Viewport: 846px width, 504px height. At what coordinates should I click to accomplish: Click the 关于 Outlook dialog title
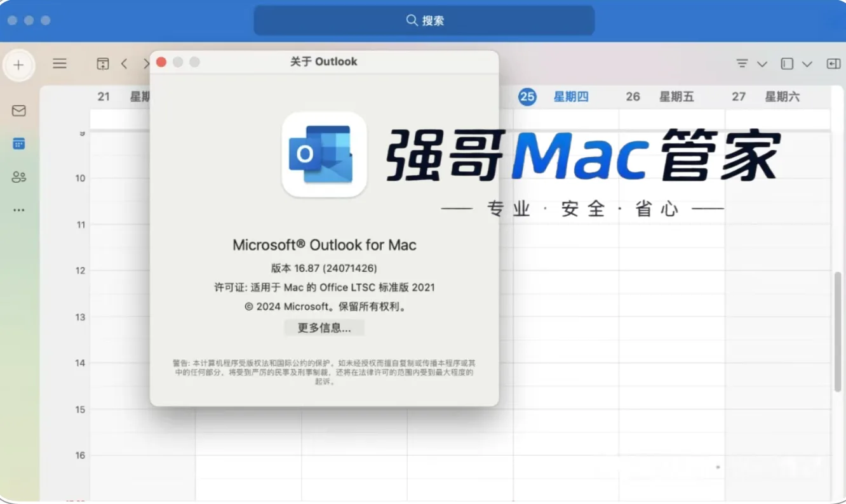click(x=324, y=62)
